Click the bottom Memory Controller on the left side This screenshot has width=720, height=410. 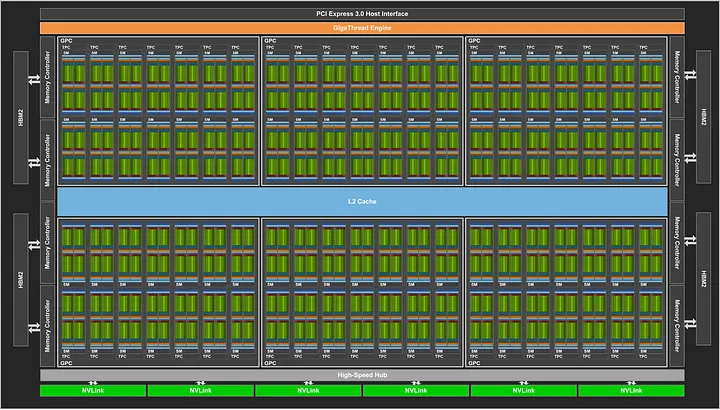pyautogui.click(x=47, y=326)
